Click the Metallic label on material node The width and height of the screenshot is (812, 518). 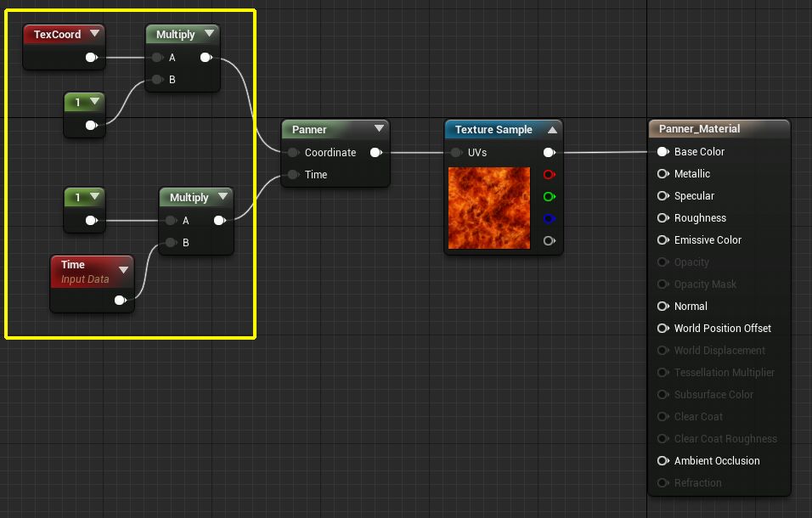tap(691, 174)
